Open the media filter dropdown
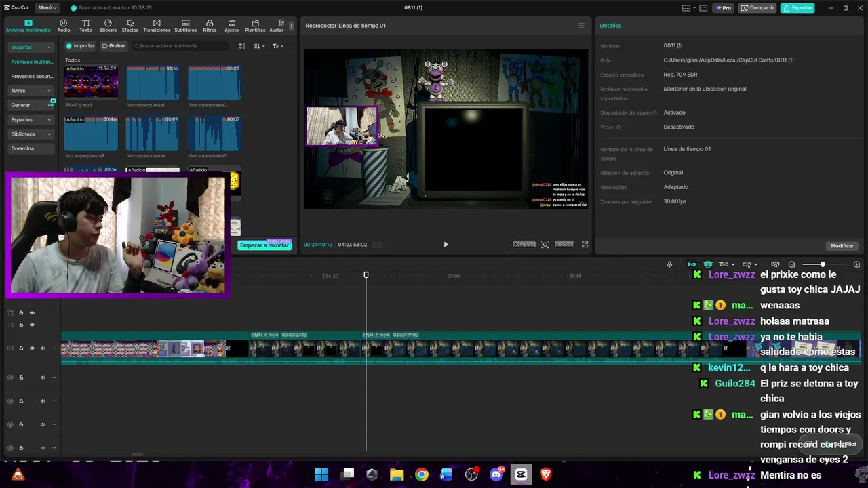 click(278, 46)
